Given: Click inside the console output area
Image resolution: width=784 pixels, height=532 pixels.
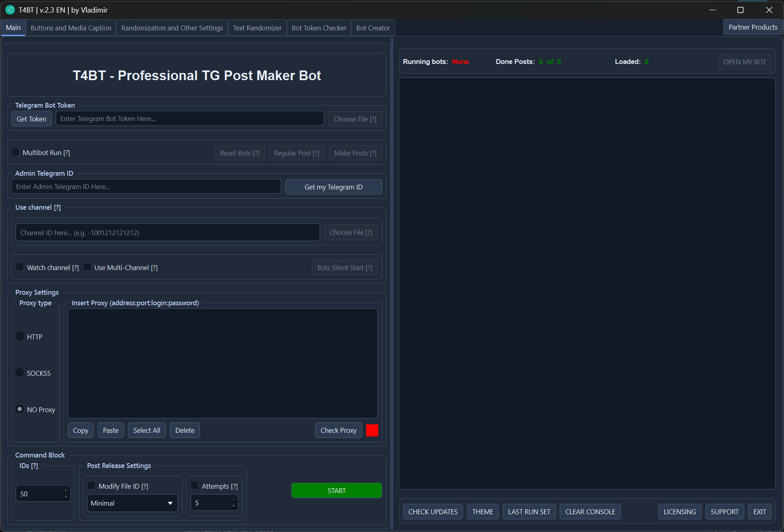Looking at the screenshot, I should pos(587,283).
